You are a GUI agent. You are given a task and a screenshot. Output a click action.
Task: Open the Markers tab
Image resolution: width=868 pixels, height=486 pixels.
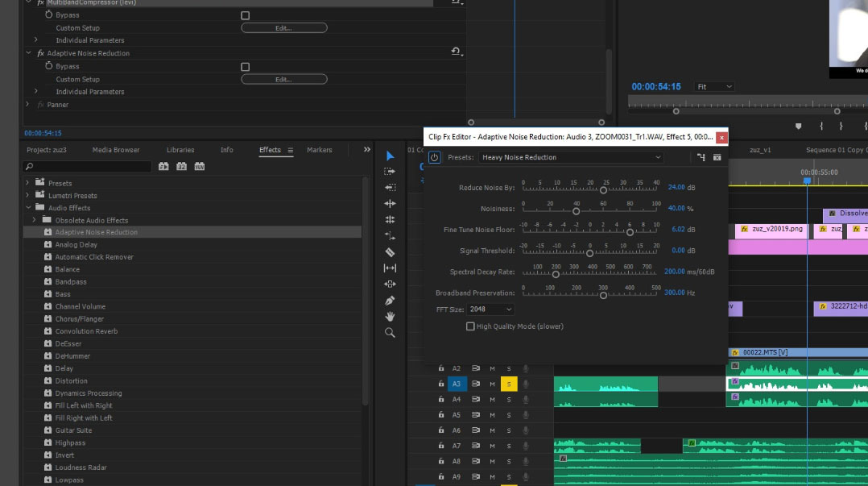(319, 150)
